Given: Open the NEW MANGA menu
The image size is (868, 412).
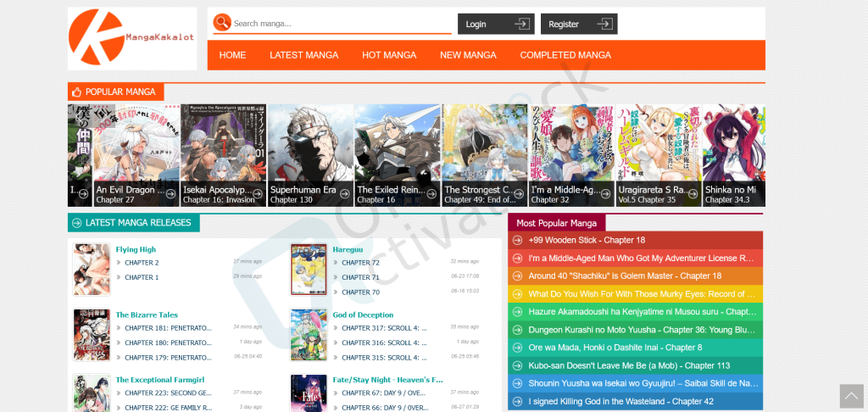Looking at the screenshot, I should 468,55.
